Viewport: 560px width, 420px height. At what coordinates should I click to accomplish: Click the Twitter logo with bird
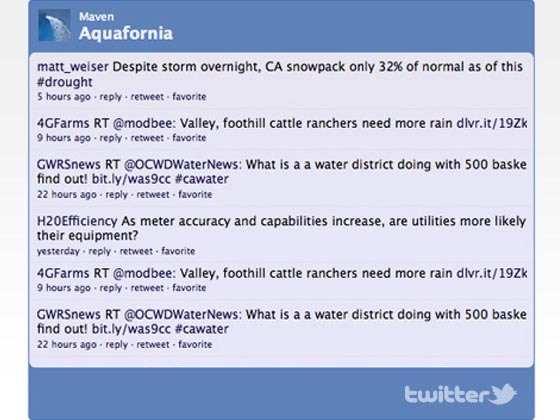(460, 394)
